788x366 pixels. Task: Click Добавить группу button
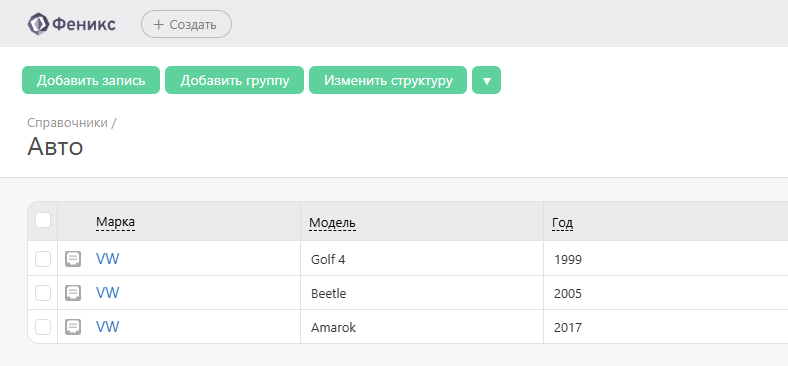coord(235,80)
